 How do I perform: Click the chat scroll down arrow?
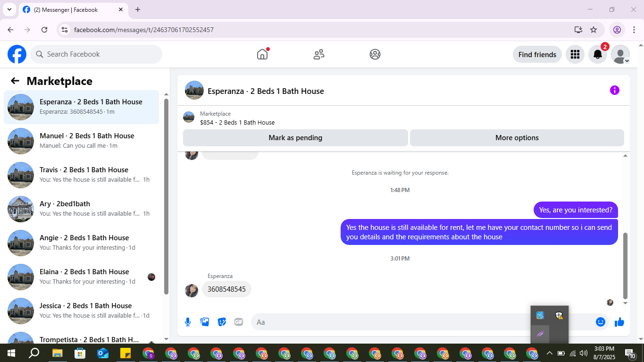[626, 303]
